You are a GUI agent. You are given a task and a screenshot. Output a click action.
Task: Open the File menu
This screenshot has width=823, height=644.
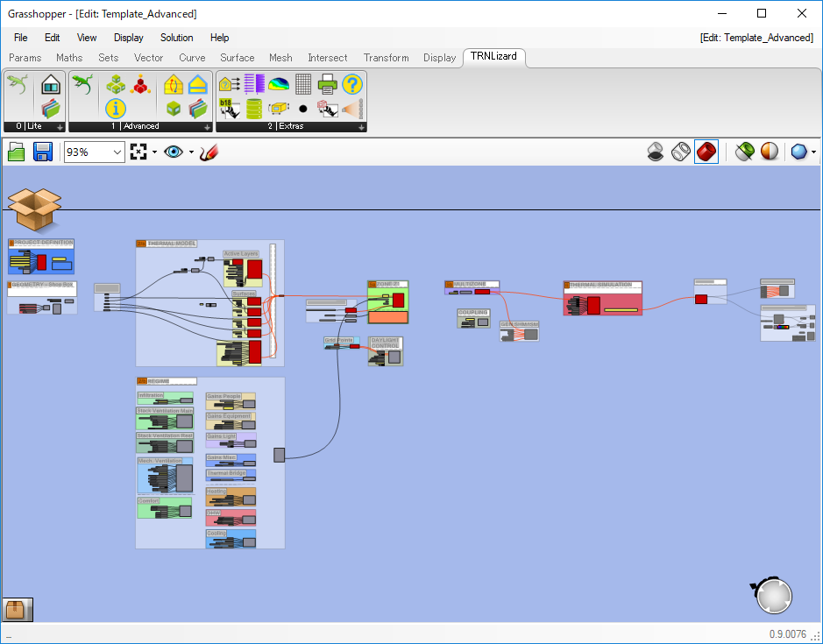(20, 38)
